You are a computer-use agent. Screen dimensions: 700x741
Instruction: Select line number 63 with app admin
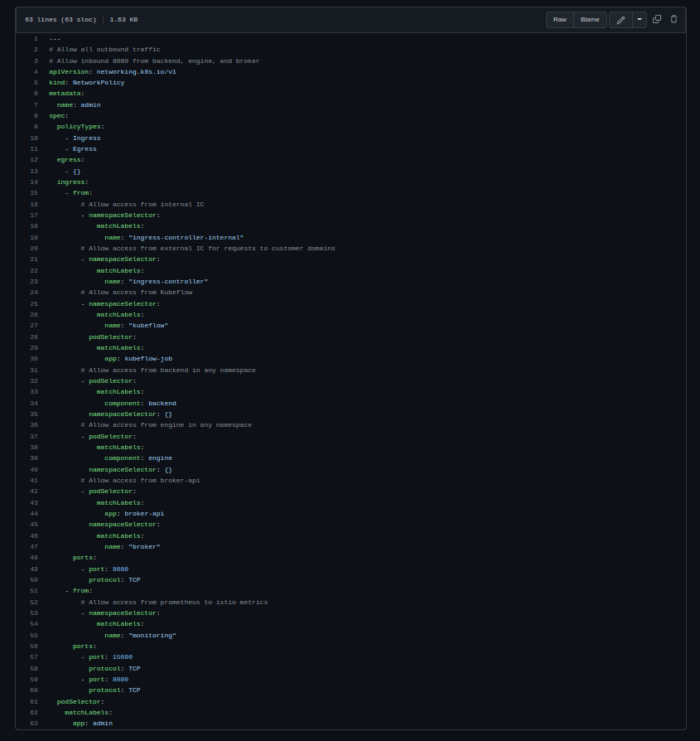pyautogui.click(x=32, y=723)
